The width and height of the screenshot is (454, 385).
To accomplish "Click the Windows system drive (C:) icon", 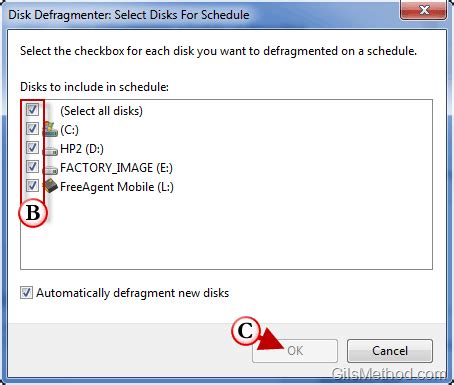I will click(50, 129).
